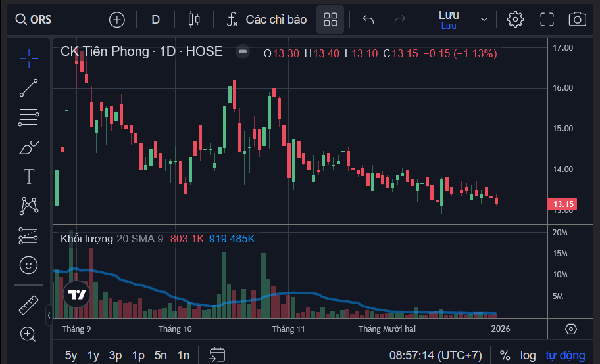Select the trend line drawing tool
Image resolution: width=600 pixels, height=364 pixels.
tap(29, 88)
